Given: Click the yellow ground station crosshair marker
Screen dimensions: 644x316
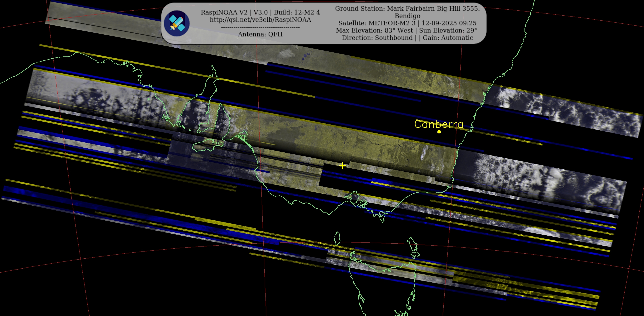Looking at the screenshot, I should [343, 166].
